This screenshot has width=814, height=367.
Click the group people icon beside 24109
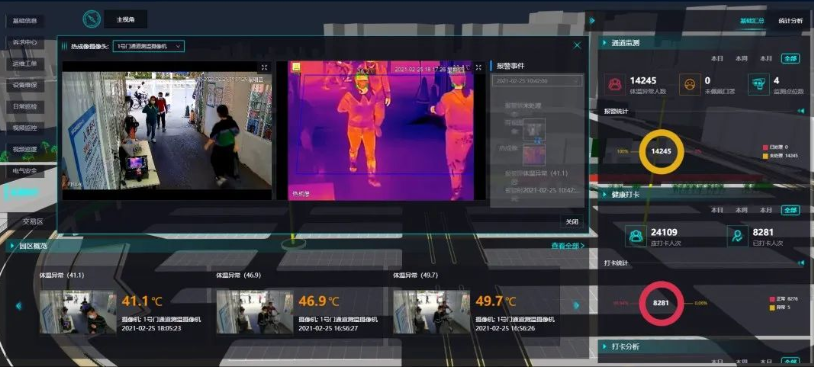click(635, 236)
